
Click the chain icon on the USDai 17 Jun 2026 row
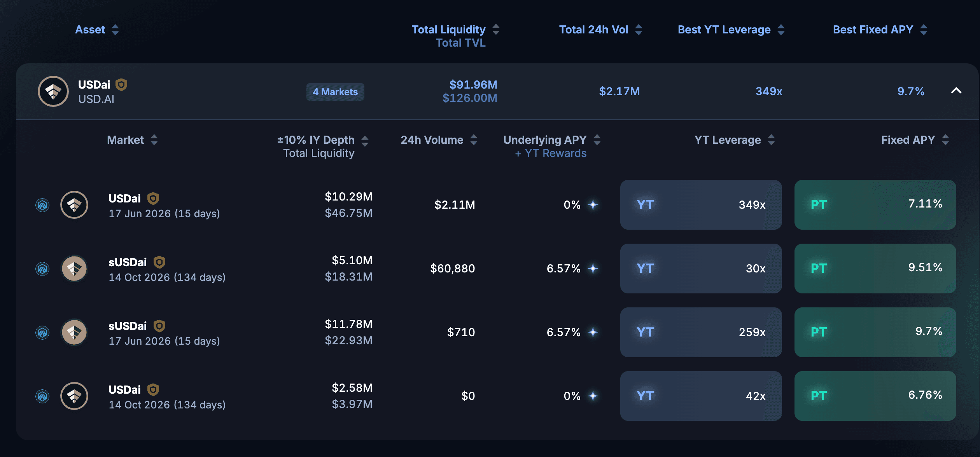tap(42, 205)
